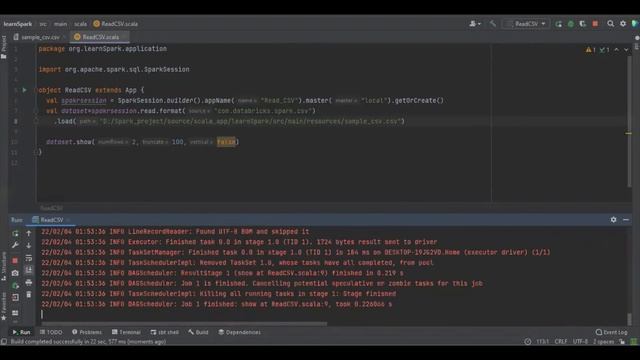Screen dimensions: 640x360
Task: Open IDE settings gear in top toolbar
Action: pos(623,24)
